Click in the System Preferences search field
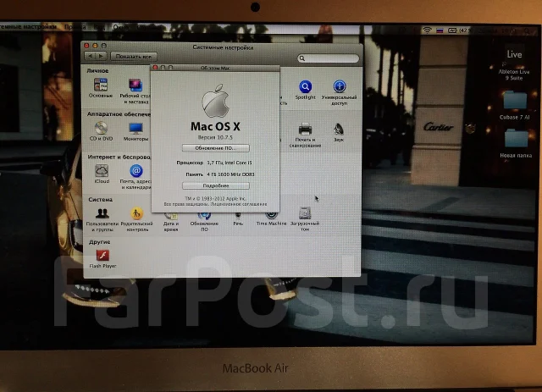This screenshot has height=392, width=542. pyautogui.click(x=328, y=58)
